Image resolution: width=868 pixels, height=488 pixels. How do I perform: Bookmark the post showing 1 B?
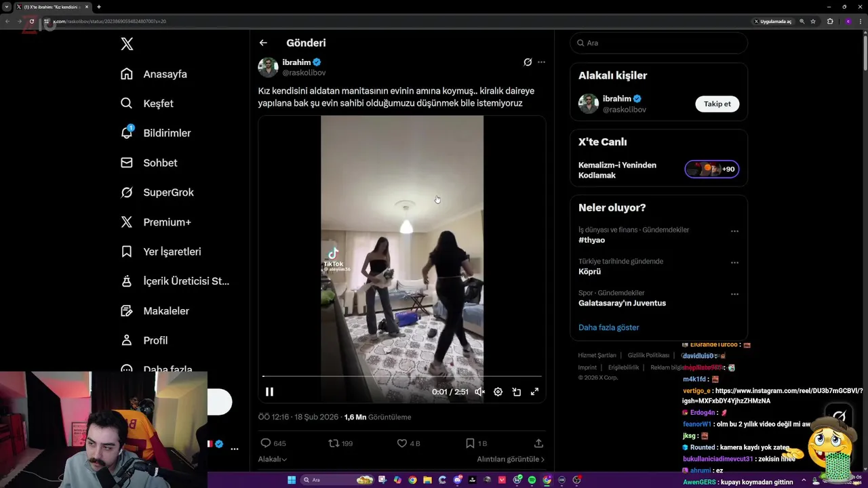(476, 443)
